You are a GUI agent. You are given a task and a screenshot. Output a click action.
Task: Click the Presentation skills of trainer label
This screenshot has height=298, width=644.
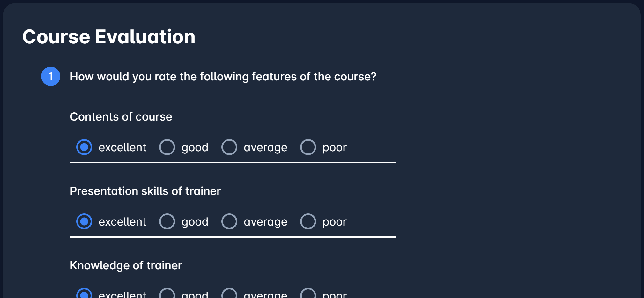tap(145, 191)
